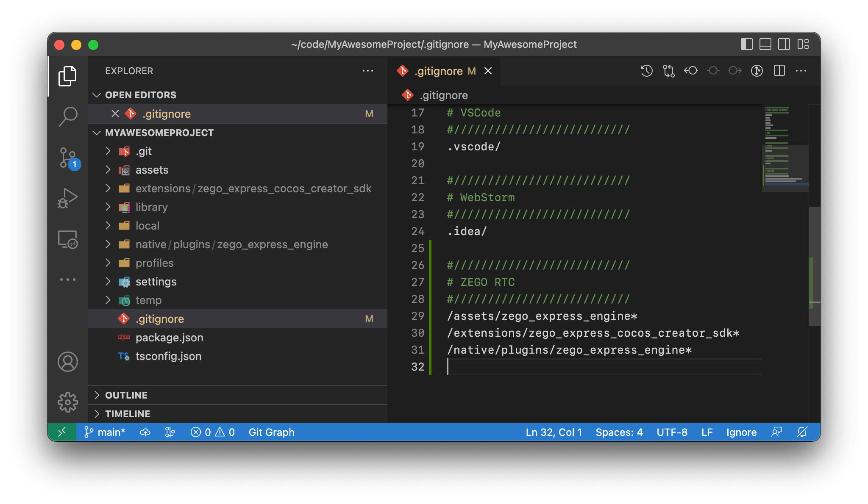Open Source Control view with badge
The width and height of the screenshot is (868, 504).
68,158
